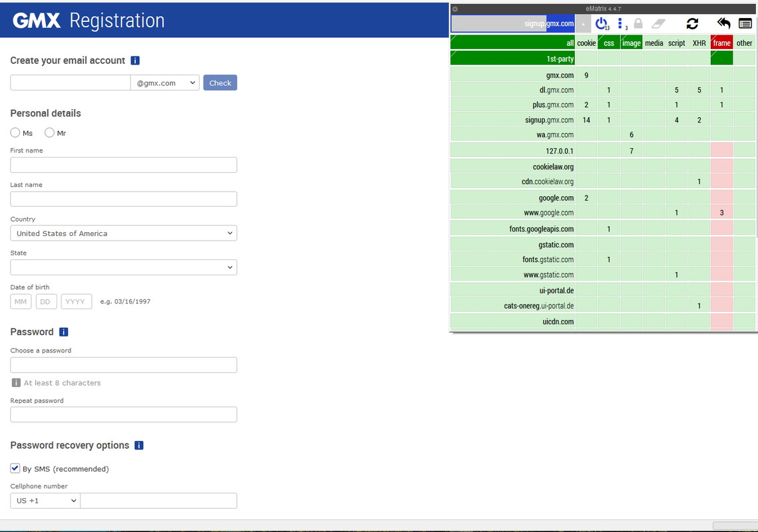This screenshot has width=758, height=532.
Task: Click the horizontal scrollbar thumb at page bottom
Action: [735, 525]
